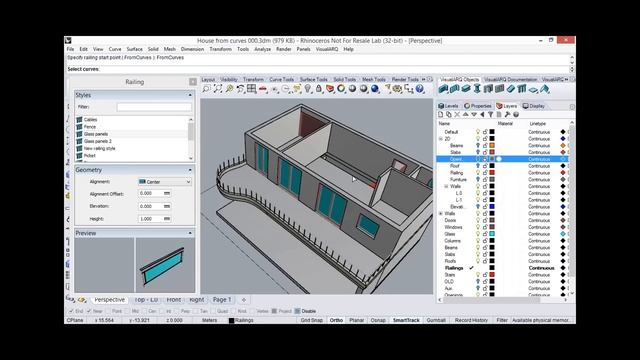Add new viewport tab plus button
The image size is (640, 360).
click(244, 300)
